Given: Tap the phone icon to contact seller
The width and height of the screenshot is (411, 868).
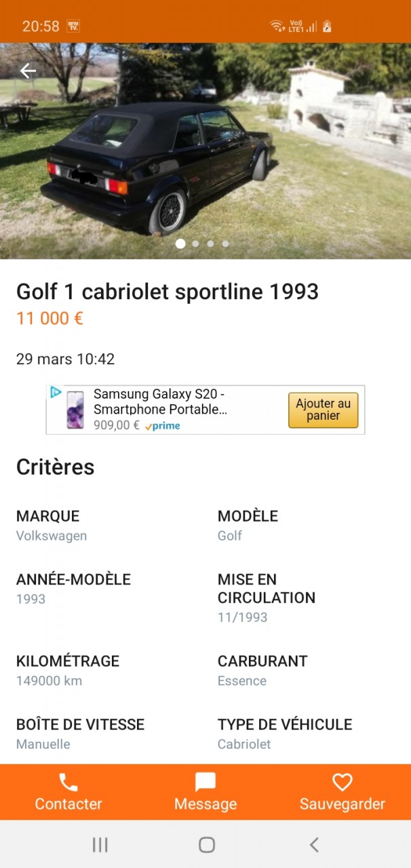Looking at the screenshot, I should click(68, 783).
